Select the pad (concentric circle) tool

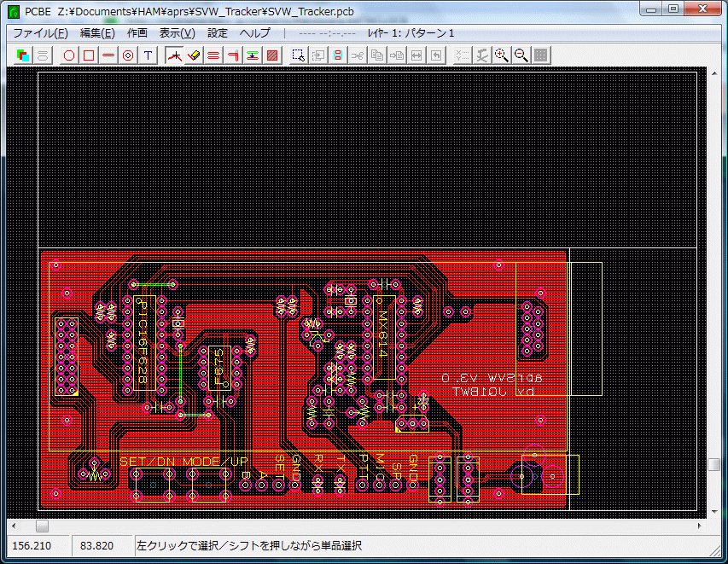coord(128,55)
